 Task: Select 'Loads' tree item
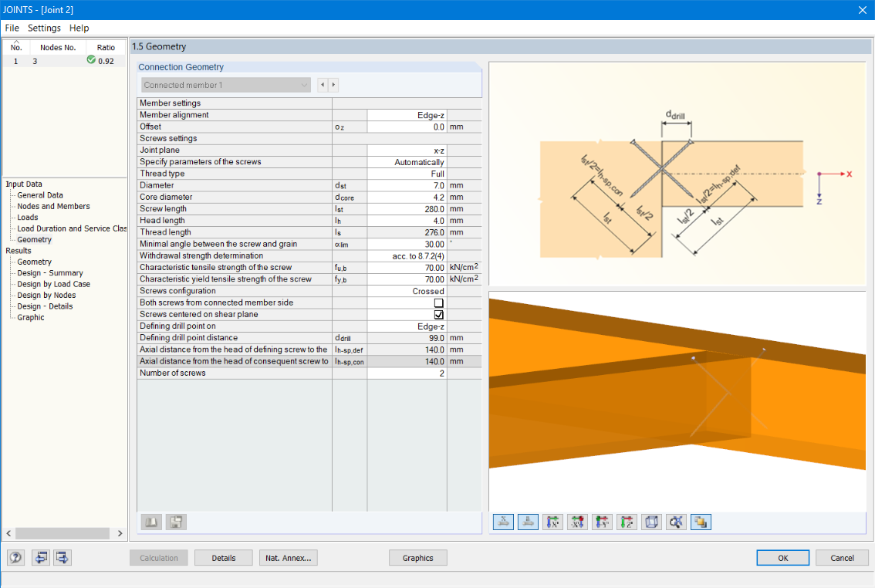pos(27,218)
